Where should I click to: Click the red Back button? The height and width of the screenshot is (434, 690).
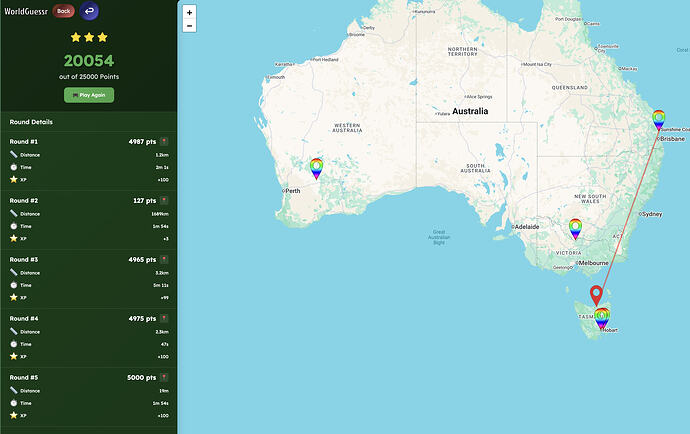click(63, 11)
